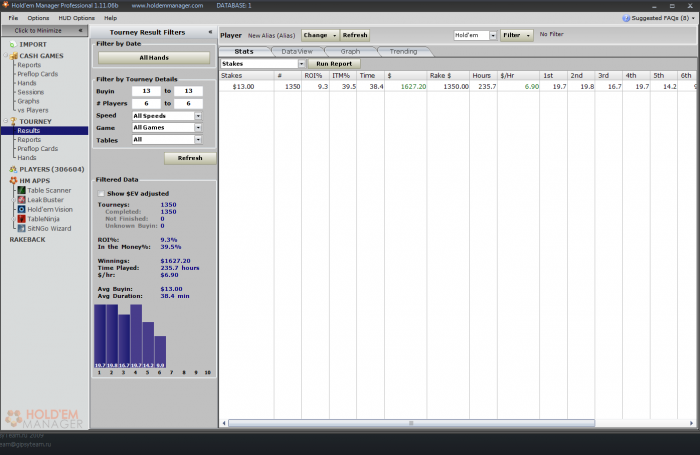Click the Players icon in sidebar
700x455 pixels.
[x=13, y=169]
